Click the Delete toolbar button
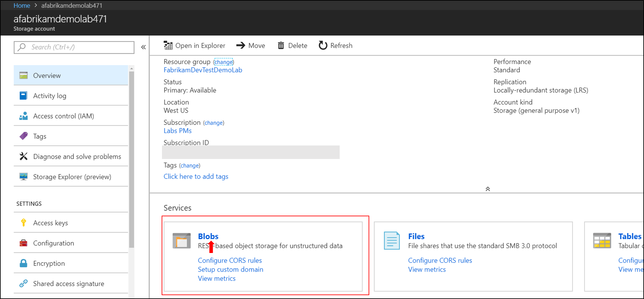Screen dimensions: 644x299 292,45
